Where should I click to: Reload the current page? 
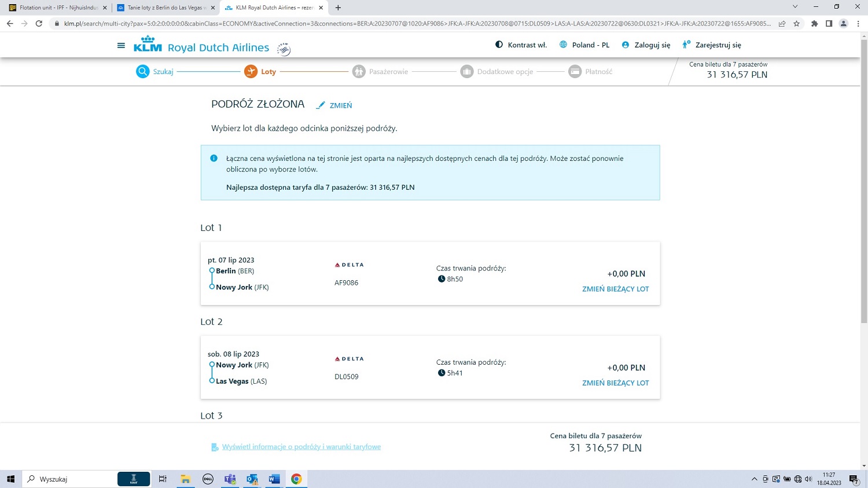coord(39,24)
